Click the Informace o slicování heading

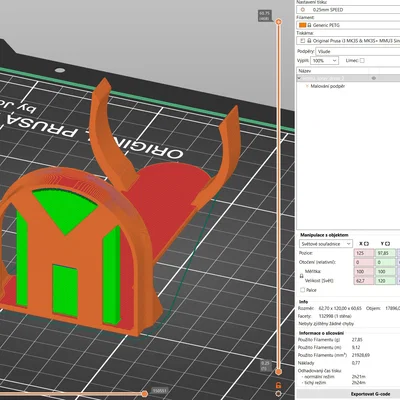321,333
